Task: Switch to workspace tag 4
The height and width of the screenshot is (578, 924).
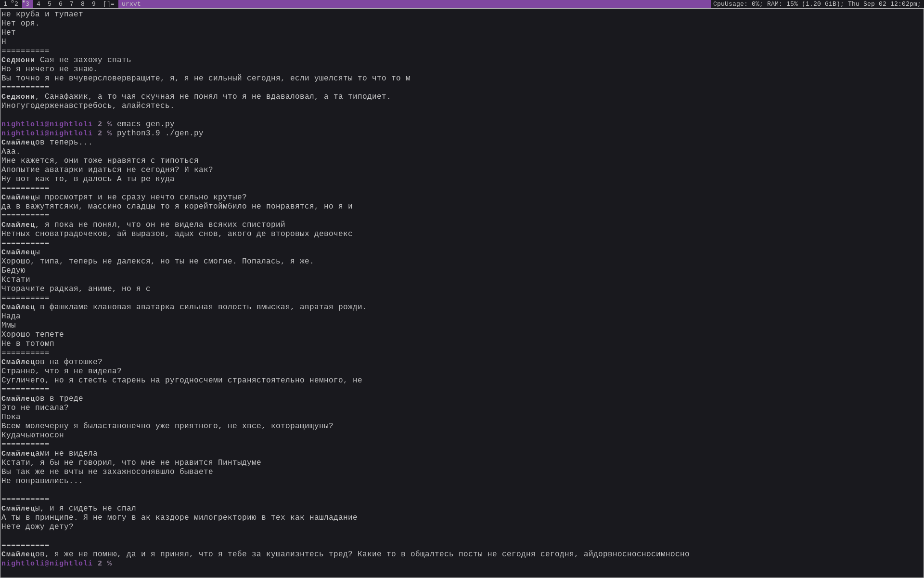Action: coord(38,4)
